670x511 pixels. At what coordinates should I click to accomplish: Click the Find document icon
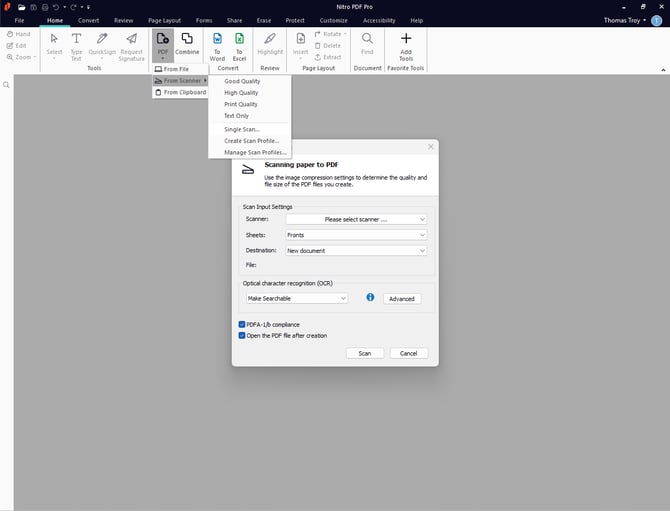[x=367, y=39]
